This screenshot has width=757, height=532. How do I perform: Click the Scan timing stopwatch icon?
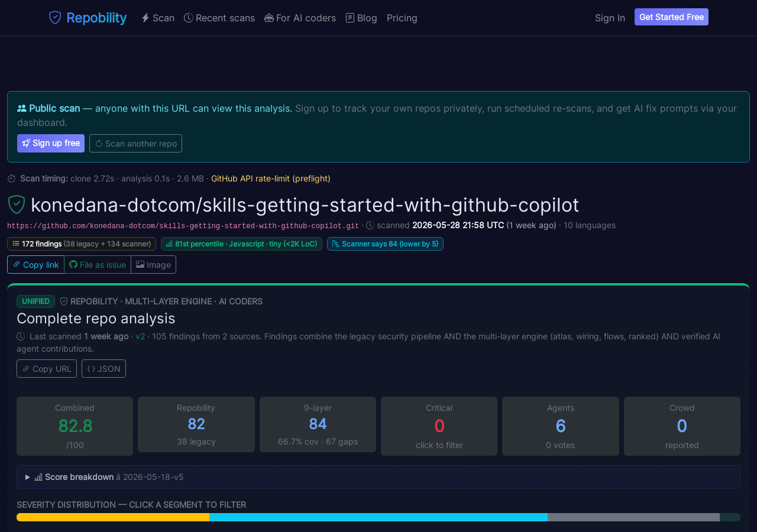click(12, 179)
